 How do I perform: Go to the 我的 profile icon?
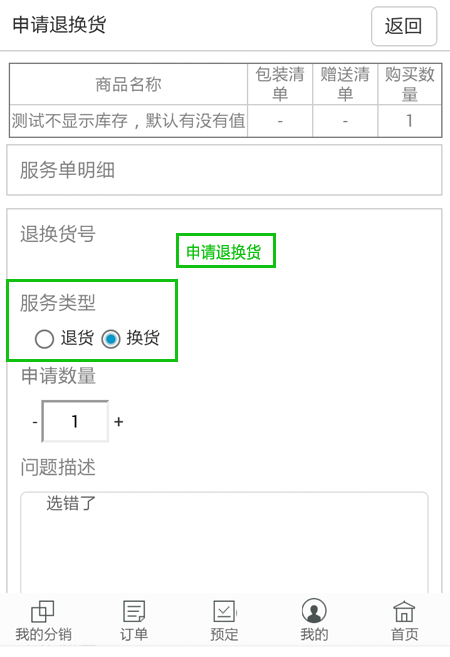314,611
